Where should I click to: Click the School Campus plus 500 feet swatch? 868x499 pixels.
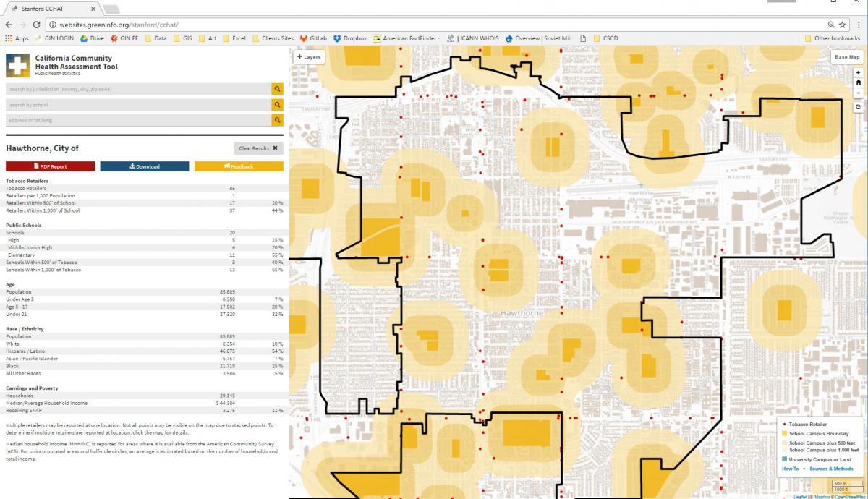[x=783, y=442]
